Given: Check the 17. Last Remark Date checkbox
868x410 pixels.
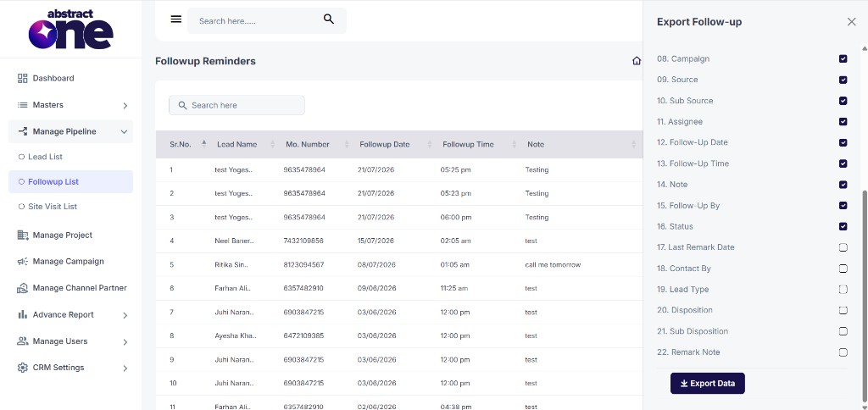Looking at the screenshot, I should tap(843, 247).
